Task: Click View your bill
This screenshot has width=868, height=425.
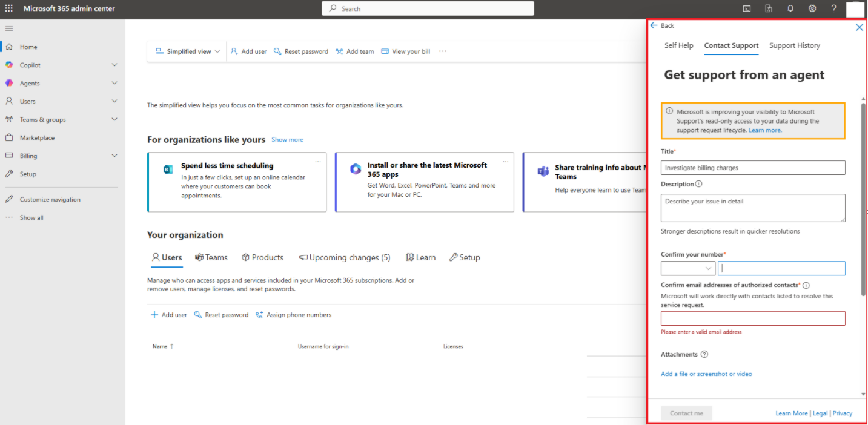Action: point(405,51)
